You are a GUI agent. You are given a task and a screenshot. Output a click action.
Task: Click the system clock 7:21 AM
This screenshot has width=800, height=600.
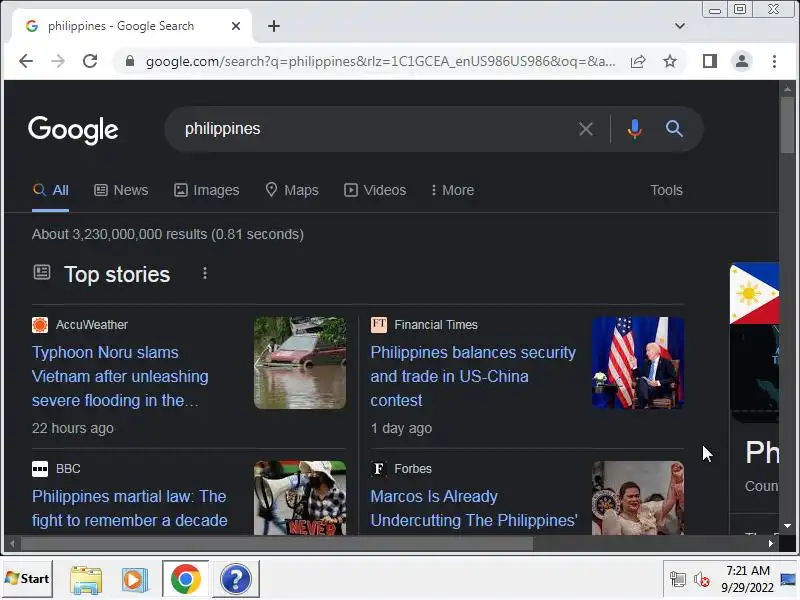747,570
